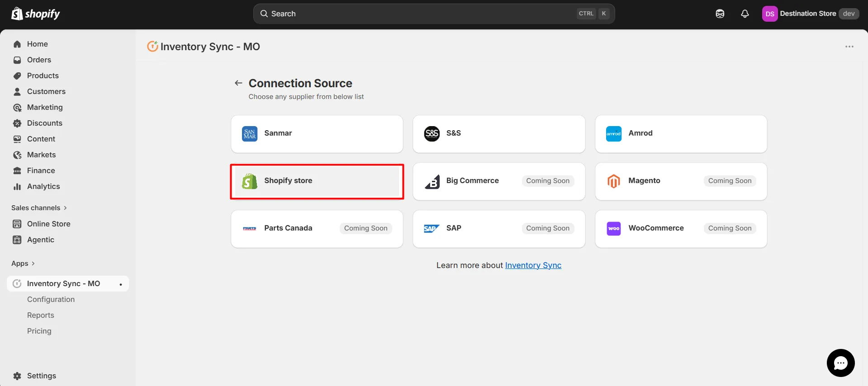Viewport: 868px width, 386px height.
Task: Select the WooCommerce card
Action: [x=681, y=229]
